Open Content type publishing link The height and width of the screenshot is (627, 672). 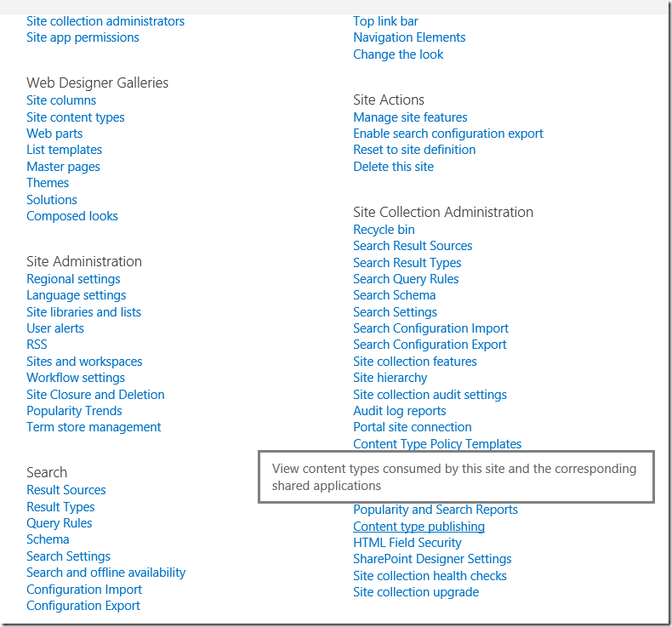click(x=419, y=527)
